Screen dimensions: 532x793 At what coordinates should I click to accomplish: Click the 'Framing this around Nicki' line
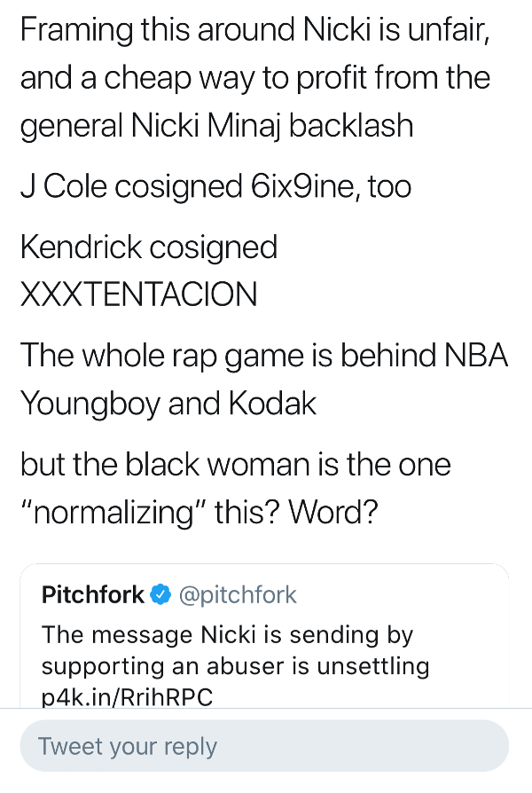pos(255,33)
